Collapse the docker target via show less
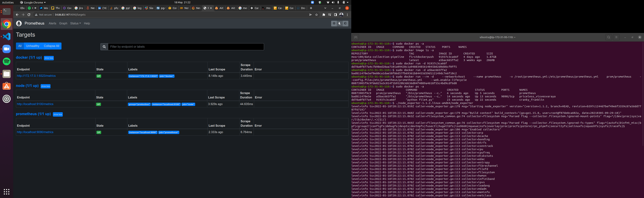Viewport: 644px width, 198px height. coord(48,58)
